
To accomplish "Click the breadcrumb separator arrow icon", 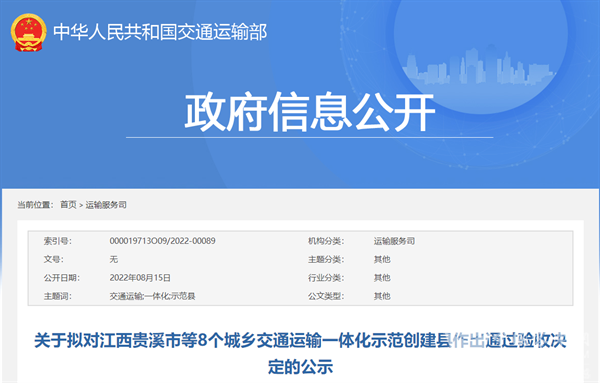I will tap(81, 205).
